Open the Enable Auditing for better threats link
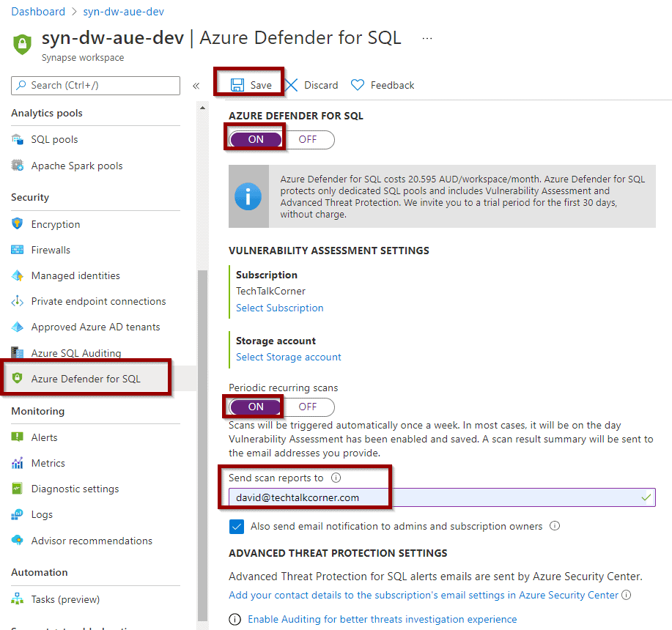This screenshot has height=630, width=672. coord(383,619)
